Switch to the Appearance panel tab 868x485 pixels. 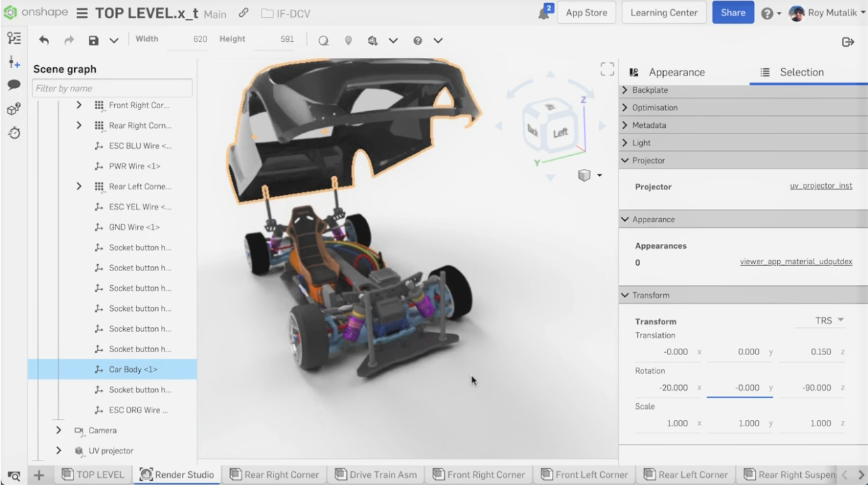(667, 72)
